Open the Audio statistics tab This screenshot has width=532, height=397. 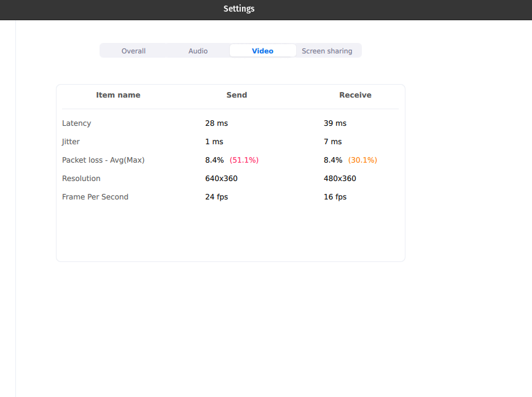click(198, 51)
